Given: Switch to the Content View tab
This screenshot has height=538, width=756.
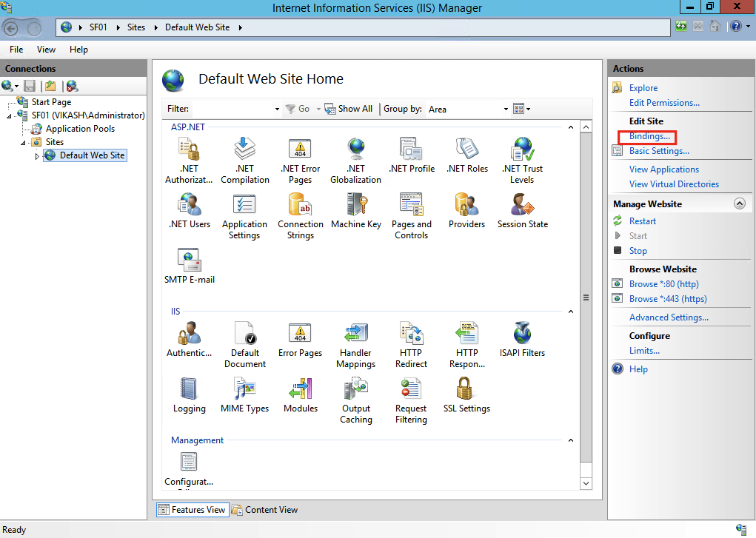Looking at the screenshot, I should click(x=264, y=510).
